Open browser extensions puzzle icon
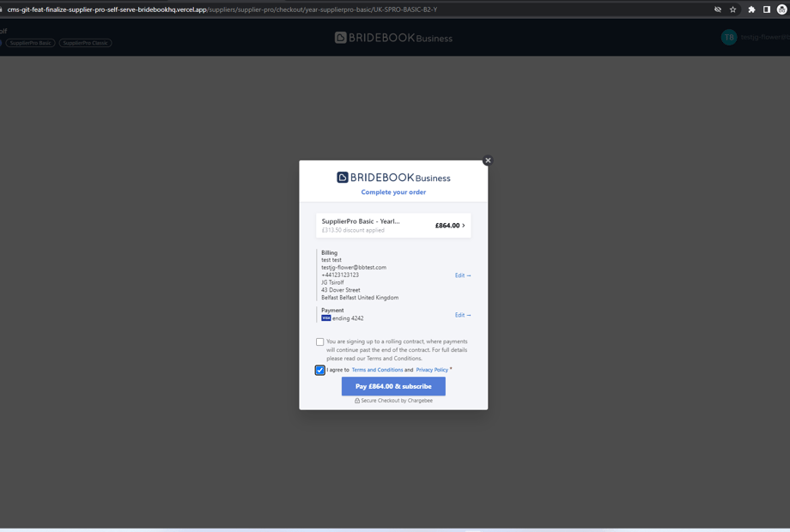Viewport: 790px width, 532px height. point(751,9)
